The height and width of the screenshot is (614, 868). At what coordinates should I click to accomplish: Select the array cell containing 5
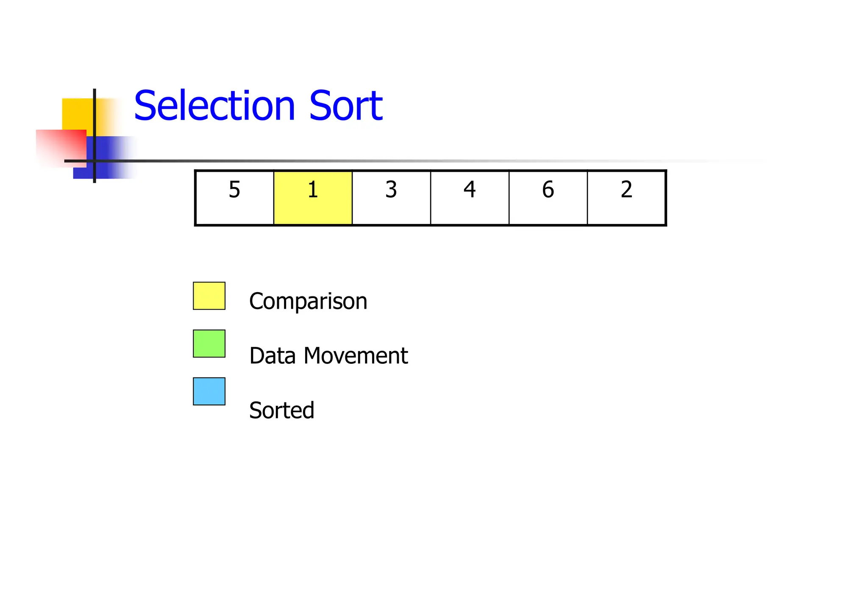click(234, 198)
